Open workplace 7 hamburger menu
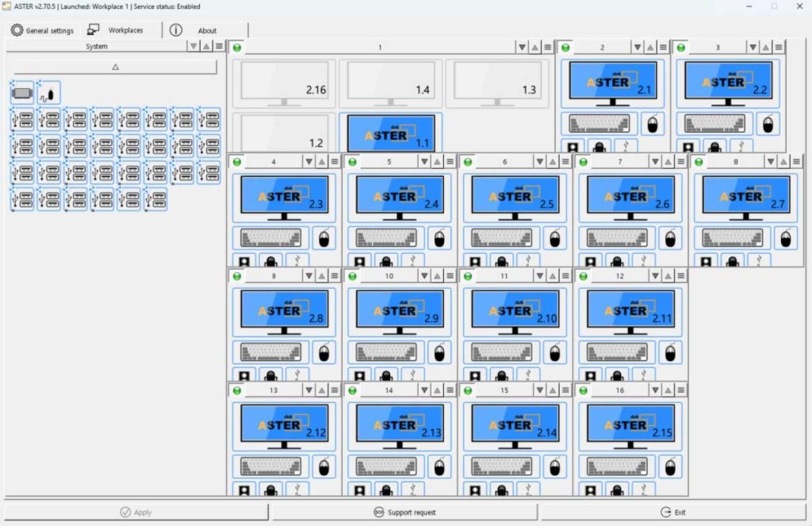Screen dimensions: 812x526 (x=681, y=162)
